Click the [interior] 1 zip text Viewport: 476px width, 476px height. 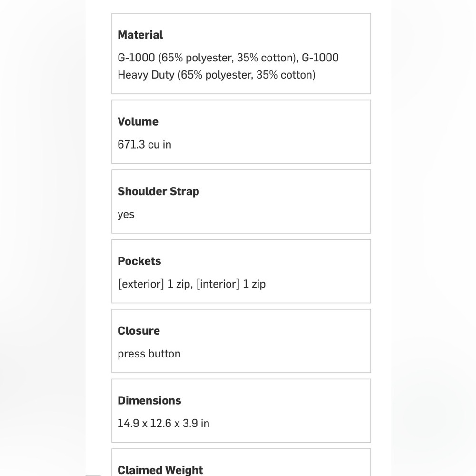click(x=231, y=284)
